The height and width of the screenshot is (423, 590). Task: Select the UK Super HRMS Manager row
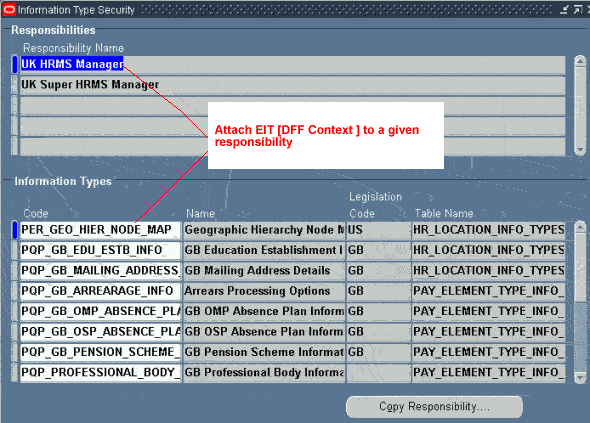click(x=292, y=85)
